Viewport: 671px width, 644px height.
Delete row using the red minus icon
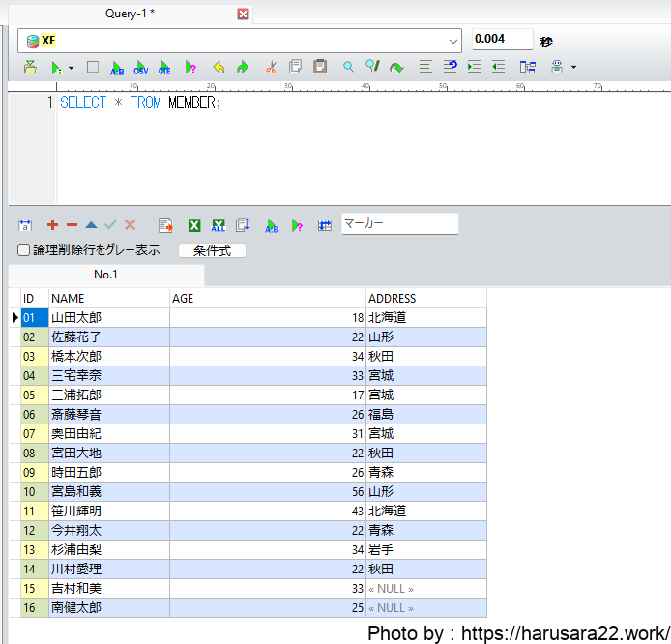click(x=72, y=224)
